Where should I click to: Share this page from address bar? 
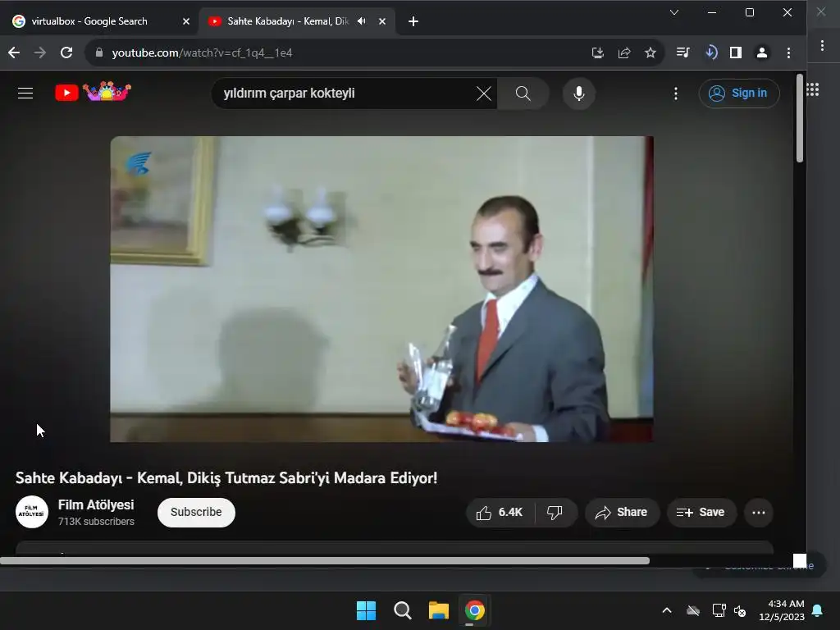(624, 52)
